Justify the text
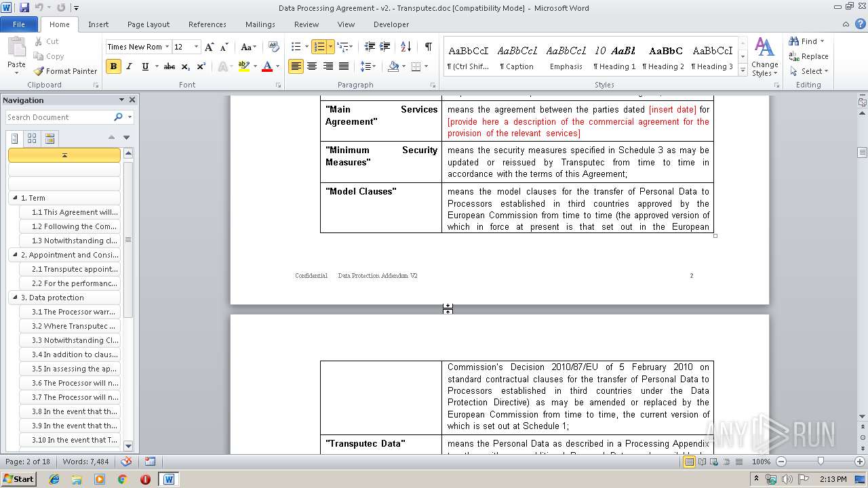The image size is (868, 488). point(344,66)
